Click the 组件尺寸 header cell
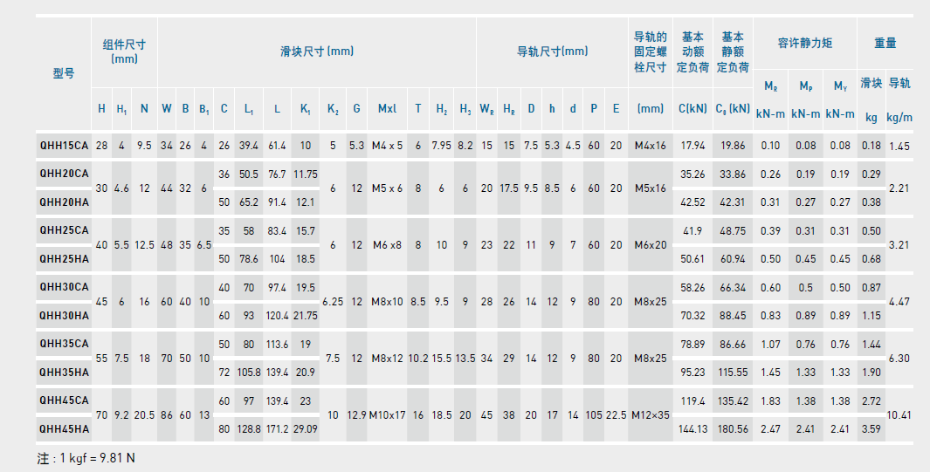Image resolution: width=930 pixels, height=472 pixels. click(124, 52)
